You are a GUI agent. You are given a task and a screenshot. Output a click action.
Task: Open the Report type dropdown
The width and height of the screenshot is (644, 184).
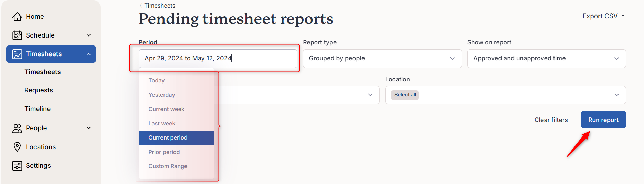[382, 59]
